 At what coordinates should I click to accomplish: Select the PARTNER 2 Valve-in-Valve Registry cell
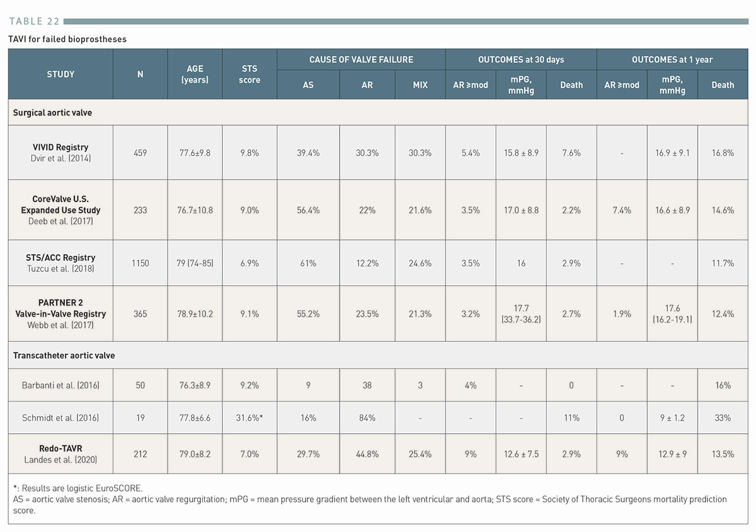[x=60, y=314]
